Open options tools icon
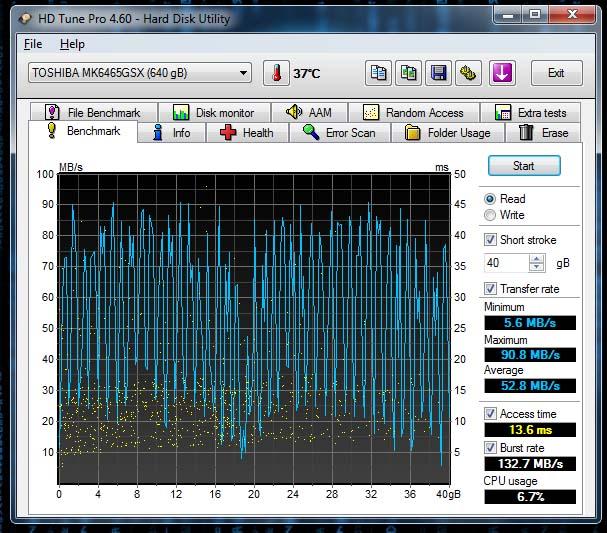The width and height of the screenshot is (607, 533). pos(468,73)
